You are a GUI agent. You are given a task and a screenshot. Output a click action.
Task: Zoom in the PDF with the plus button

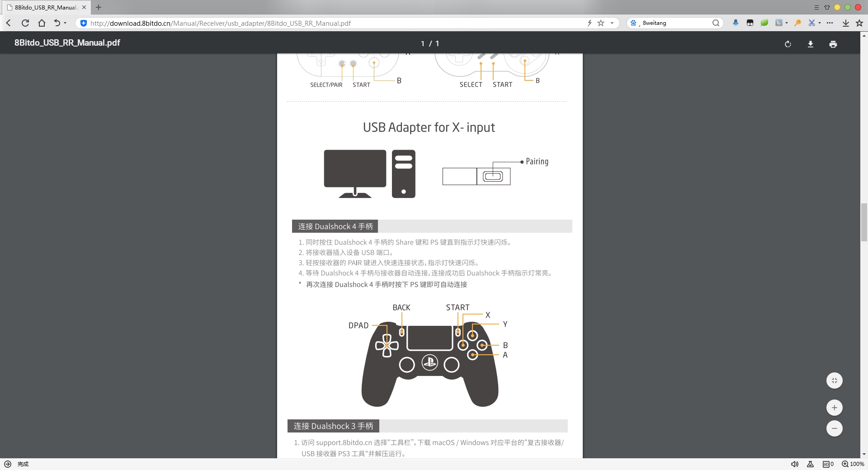[x=835, y=407]
